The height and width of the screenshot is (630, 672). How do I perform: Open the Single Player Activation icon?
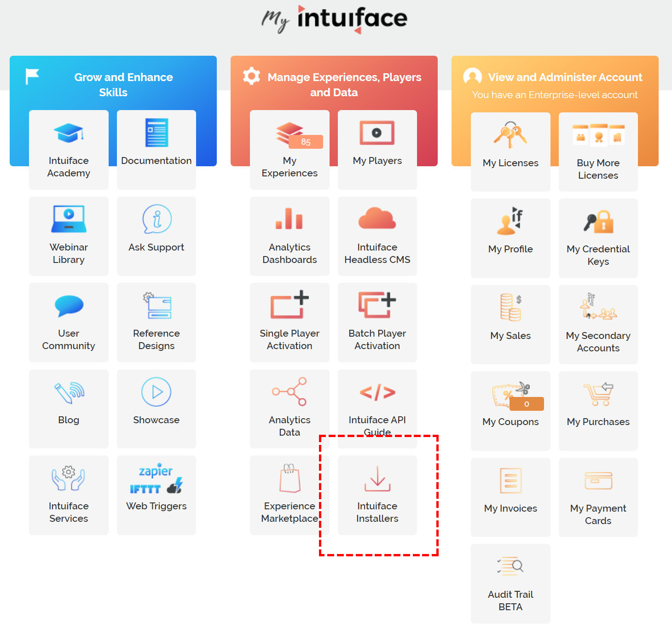[x=290, y=304]
